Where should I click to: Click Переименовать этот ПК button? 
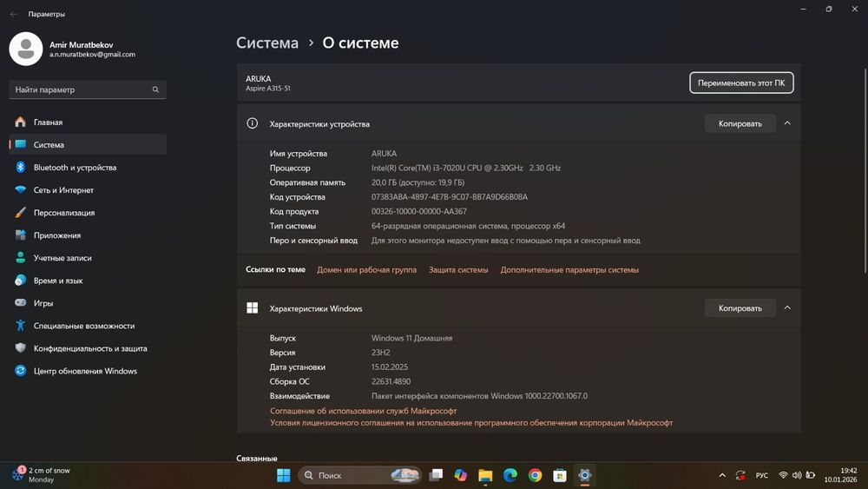coord(741,83)
